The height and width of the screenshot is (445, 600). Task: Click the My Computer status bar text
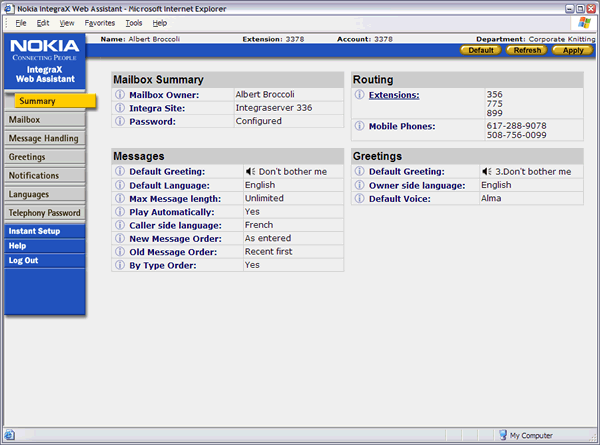[531, 435]
